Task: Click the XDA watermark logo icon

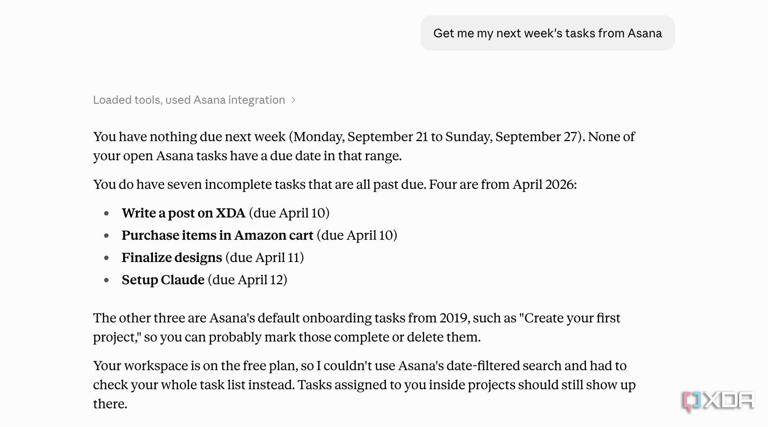Action: click(692, 402)
